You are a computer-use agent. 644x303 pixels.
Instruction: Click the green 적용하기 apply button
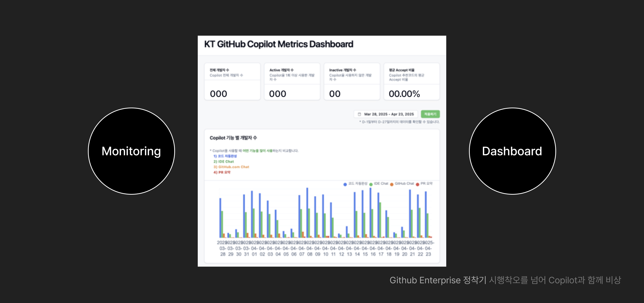pos(430,114)
